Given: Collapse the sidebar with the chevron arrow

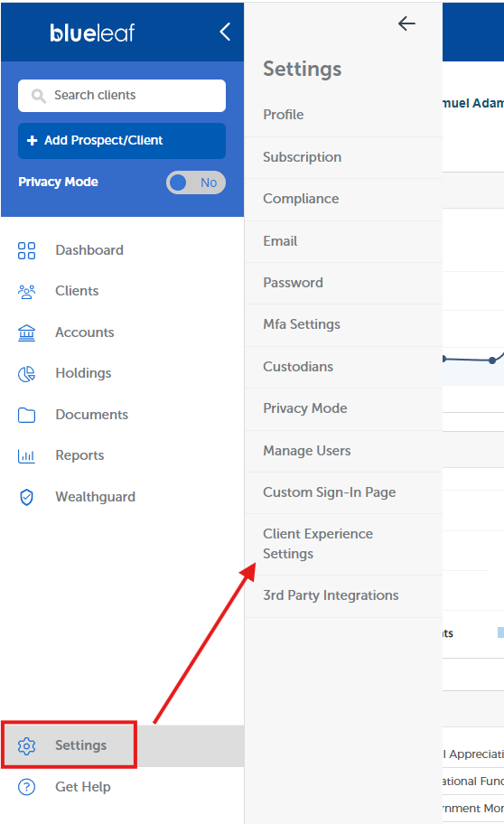Looking at the screenshot, I should pyautogui.click(x=225, y=32).
